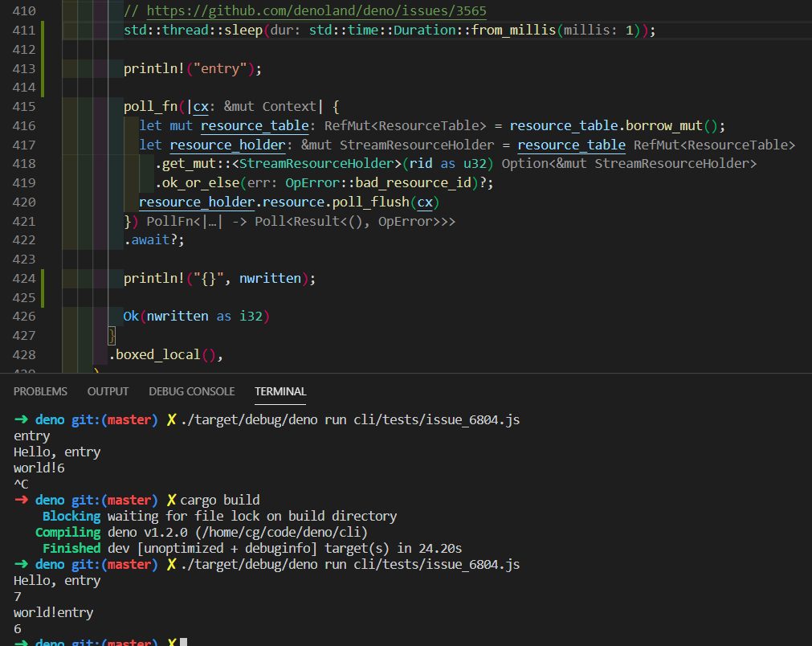Click get_mut::<StreamResourceHolder> on line 418

pyautogui.click(x=282, y=164)
